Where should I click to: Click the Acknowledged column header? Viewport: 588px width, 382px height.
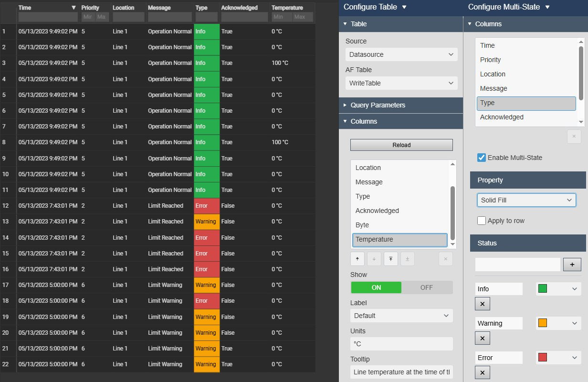(239, 8)
